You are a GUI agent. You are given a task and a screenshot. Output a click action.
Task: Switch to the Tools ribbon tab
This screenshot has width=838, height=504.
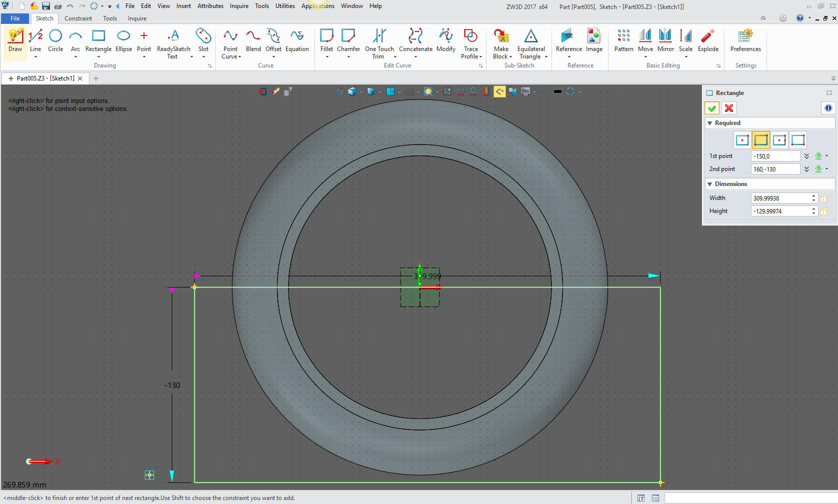click(110, 18)
